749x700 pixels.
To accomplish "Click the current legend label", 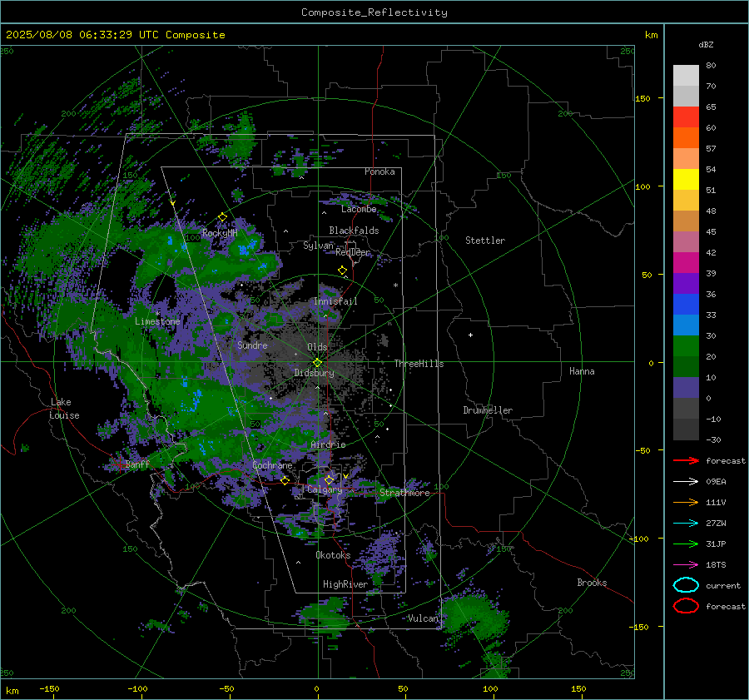I will pos(723,586).
